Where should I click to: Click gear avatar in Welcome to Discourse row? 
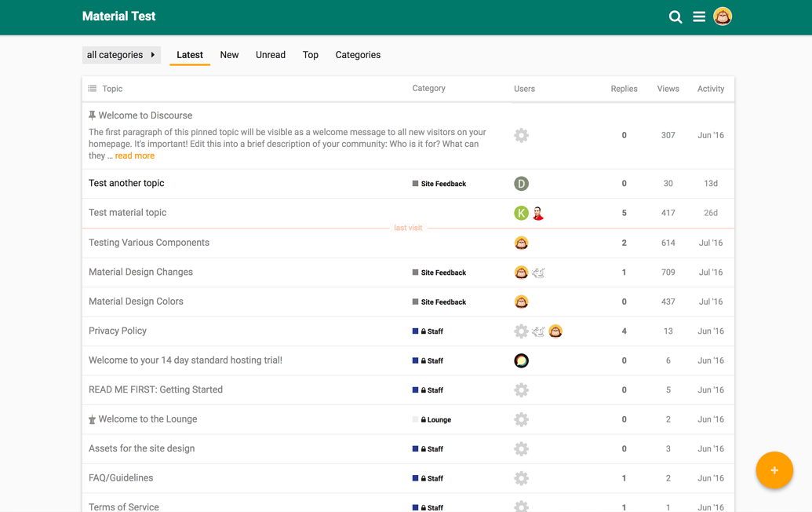(521, 135)
